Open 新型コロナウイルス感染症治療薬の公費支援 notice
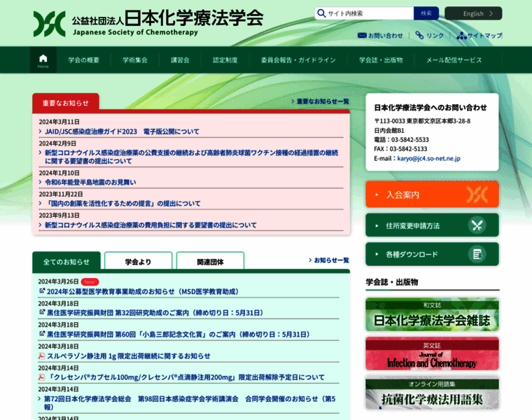The height and width of the screenshot is (420, 532). pos(191,157)
